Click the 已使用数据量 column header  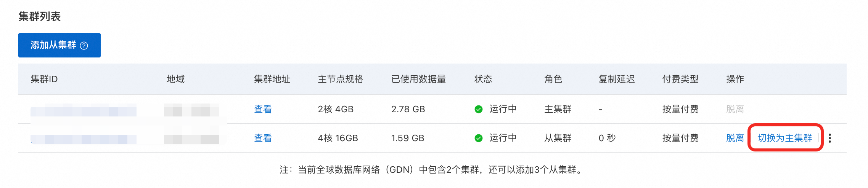click(x=418, y=79)
